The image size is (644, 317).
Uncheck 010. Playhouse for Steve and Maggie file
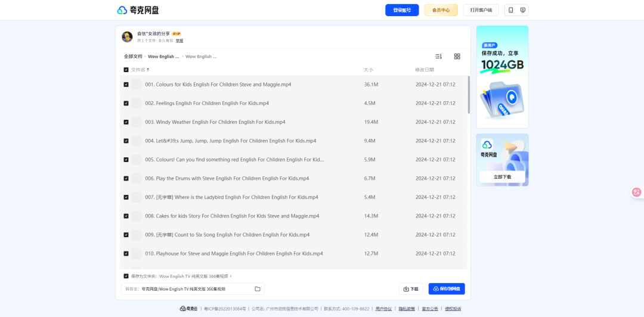[126, 254]
